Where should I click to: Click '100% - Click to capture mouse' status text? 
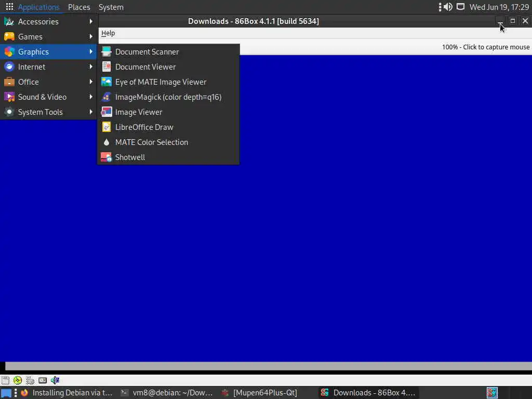486,47
